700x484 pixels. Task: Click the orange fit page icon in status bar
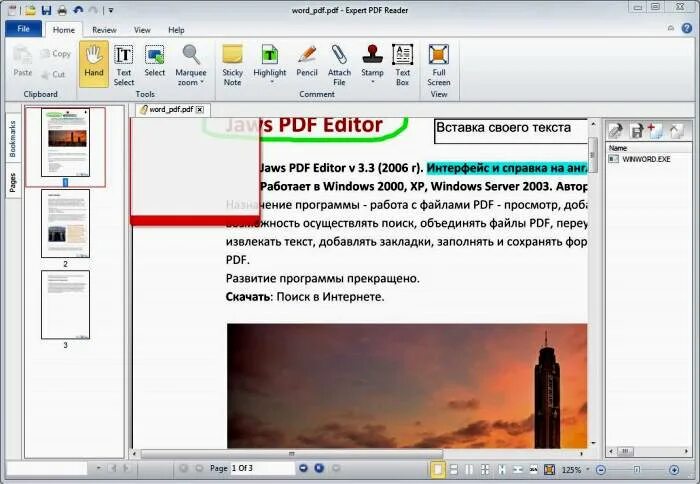click(550, 469)
